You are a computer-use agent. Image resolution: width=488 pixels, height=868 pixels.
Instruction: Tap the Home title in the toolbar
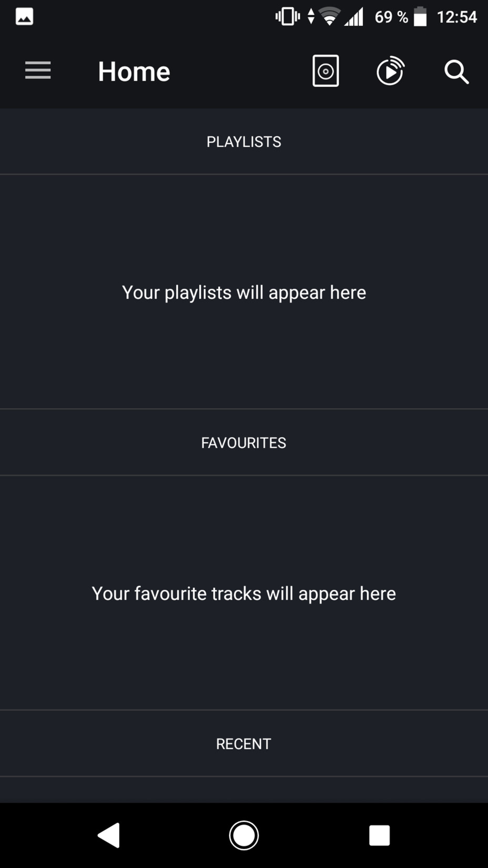click(x=134, y=71)
